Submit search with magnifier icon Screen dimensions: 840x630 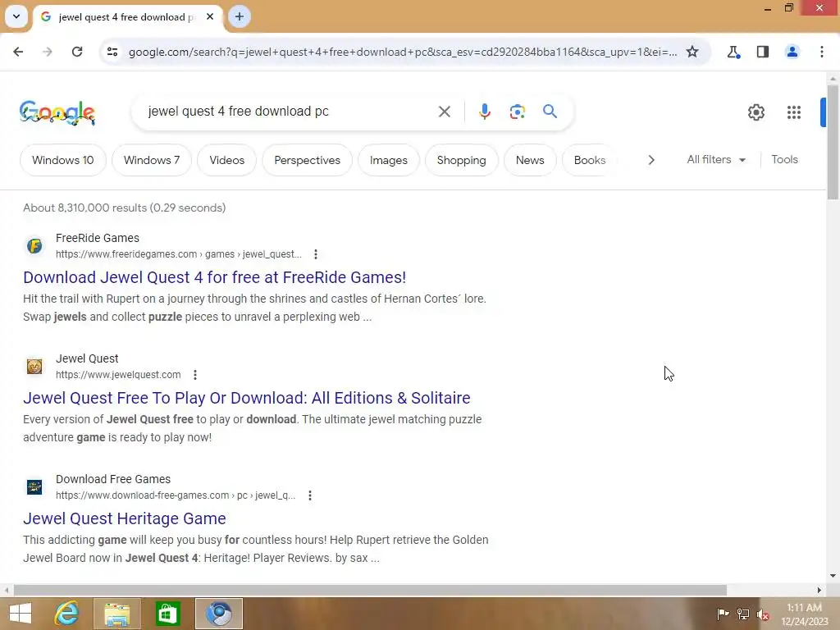coord(550,112)
